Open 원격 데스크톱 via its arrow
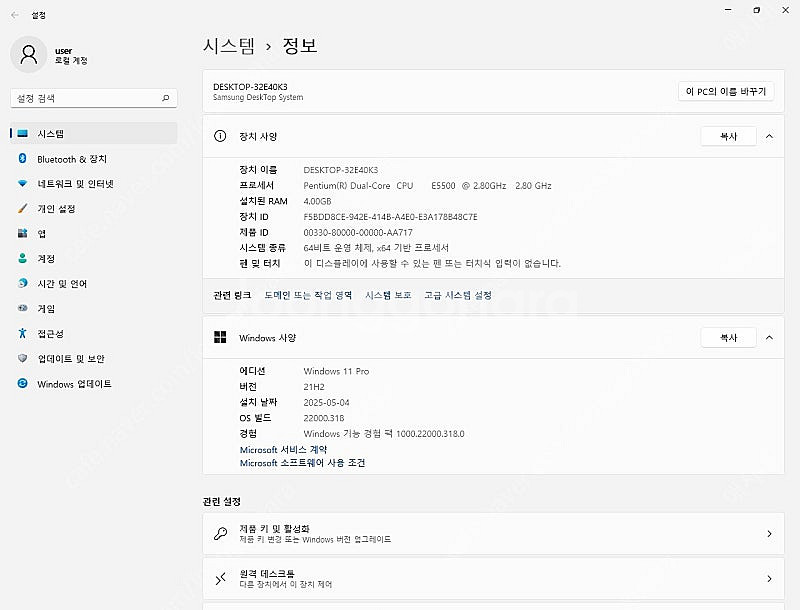Screen dimensions: 800x610 pyautogui.click(x=769, y=578)
